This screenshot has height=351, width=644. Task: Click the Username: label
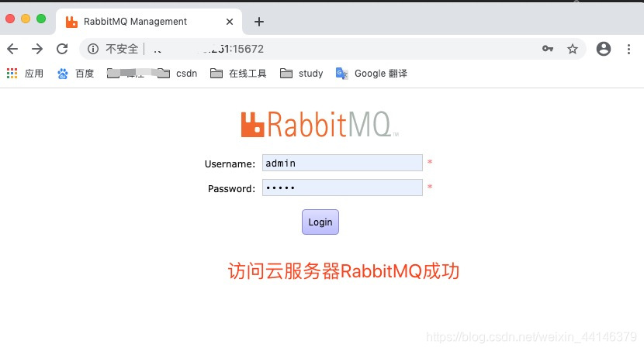[230, 164]
